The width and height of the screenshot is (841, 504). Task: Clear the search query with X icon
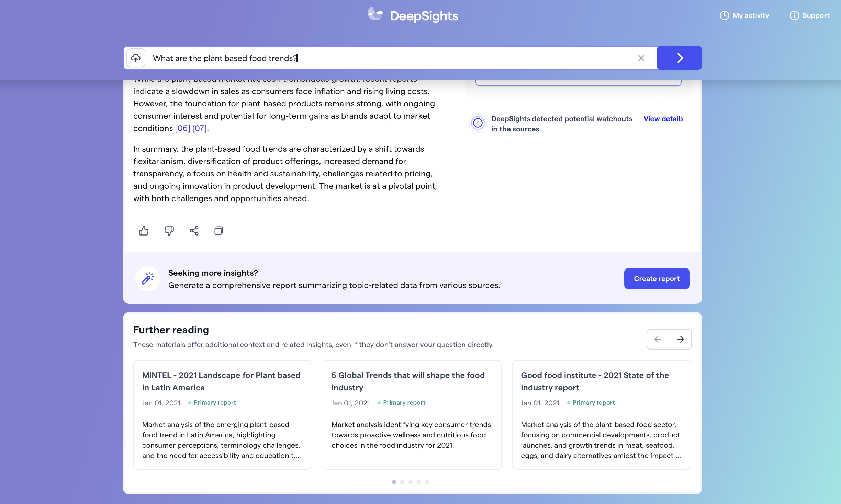point(641,58)
